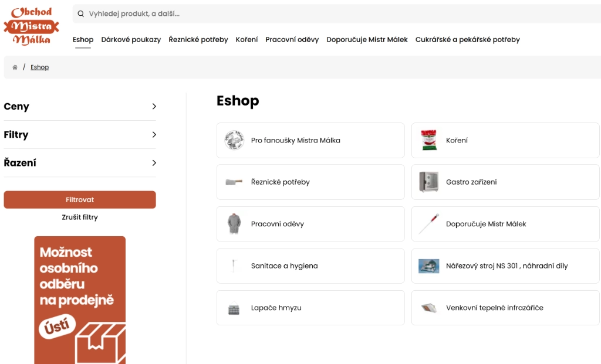Open Cukrářské a pekářské potřeby menu item

(x=468, y=39)
